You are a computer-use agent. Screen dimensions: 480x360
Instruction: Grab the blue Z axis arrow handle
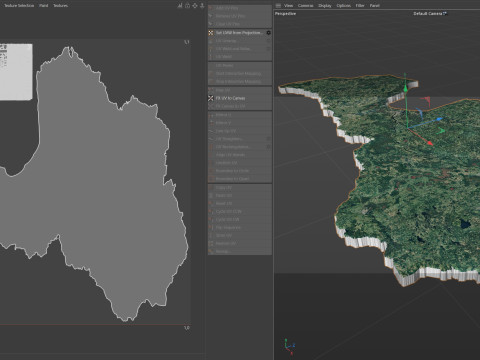tap(440, 119)
